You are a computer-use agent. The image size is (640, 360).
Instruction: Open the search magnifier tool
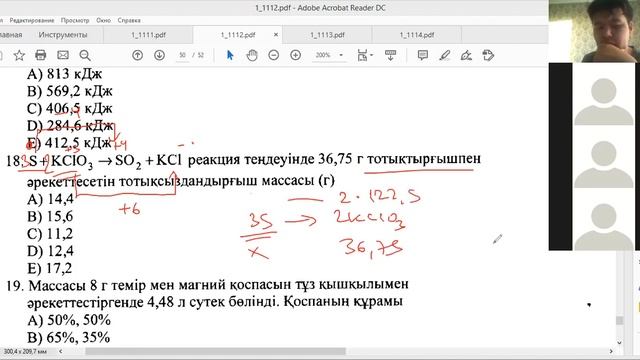pos(85,55)
